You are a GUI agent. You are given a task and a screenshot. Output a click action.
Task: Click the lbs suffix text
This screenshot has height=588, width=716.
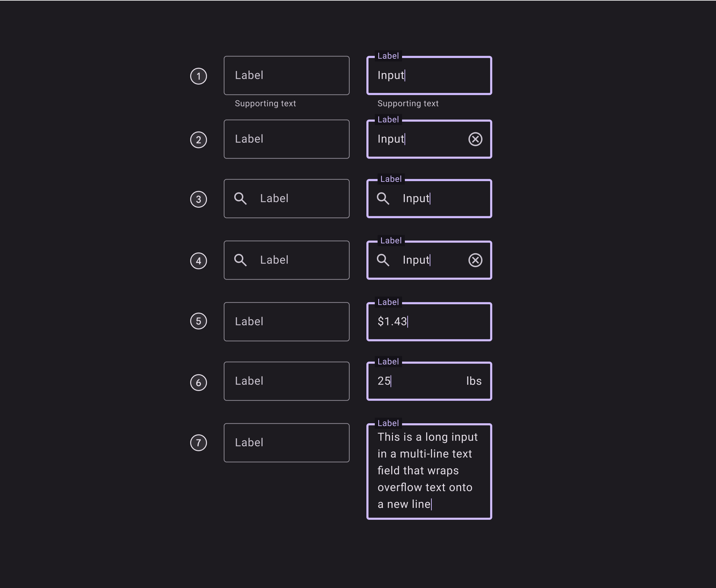click(x=474, y=381)
